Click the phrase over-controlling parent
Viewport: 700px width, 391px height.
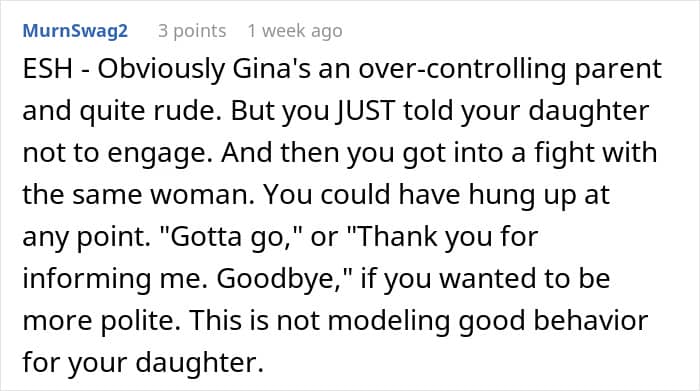(510, 70)
